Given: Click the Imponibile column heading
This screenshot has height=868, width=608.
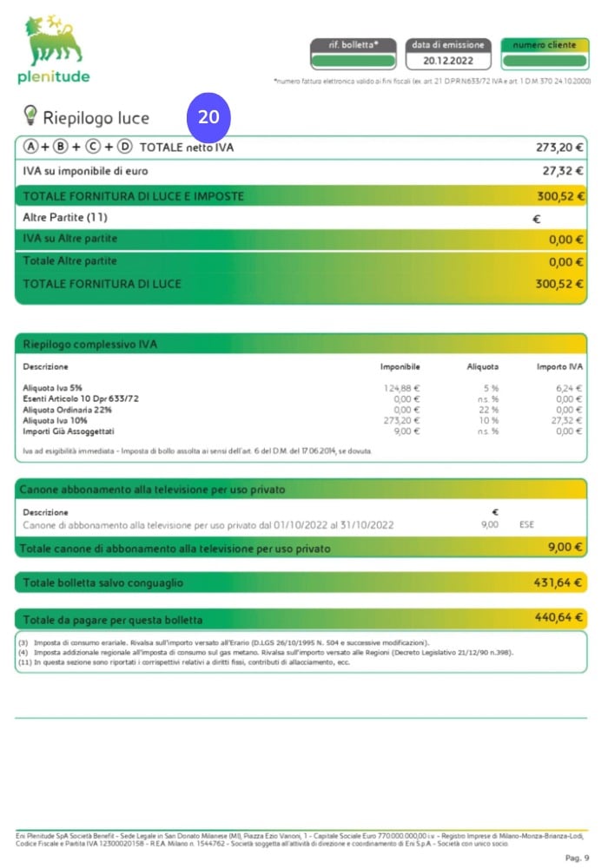Looking at the screenshot, I should (400, 366).
